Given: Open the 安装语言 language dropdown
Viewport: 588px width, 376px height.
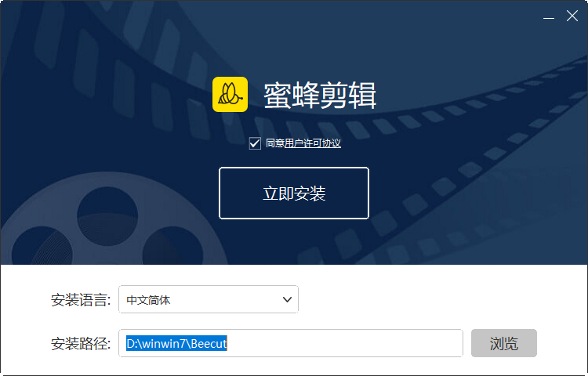Looking at the screenshot, I should click(209, 299).
